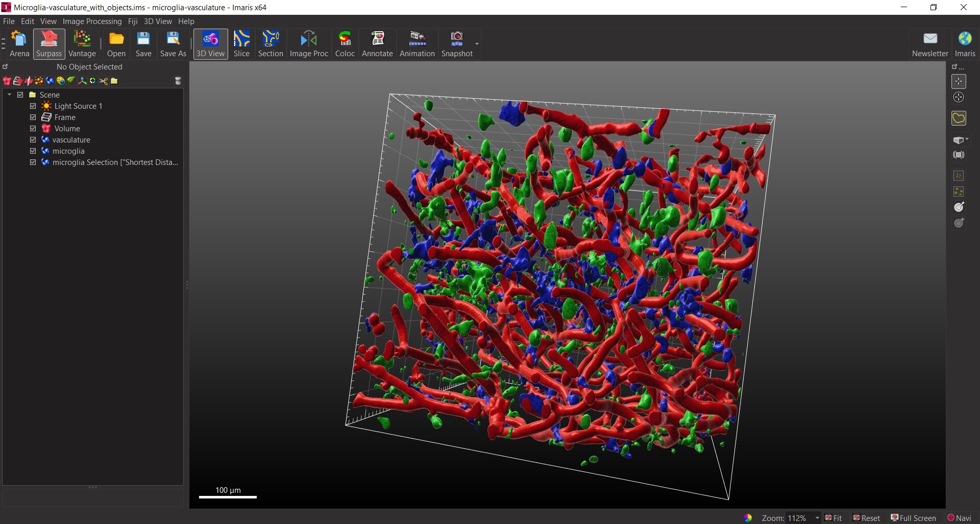
Task: Click Full Screen button
Action: point(914,518)
